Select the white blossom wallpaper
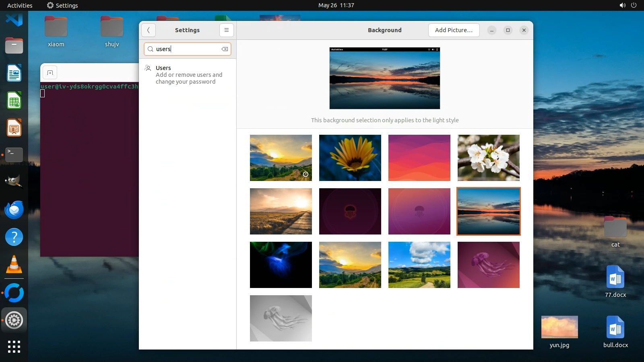This screenshot has width=644, height=362. pos(488,158)
